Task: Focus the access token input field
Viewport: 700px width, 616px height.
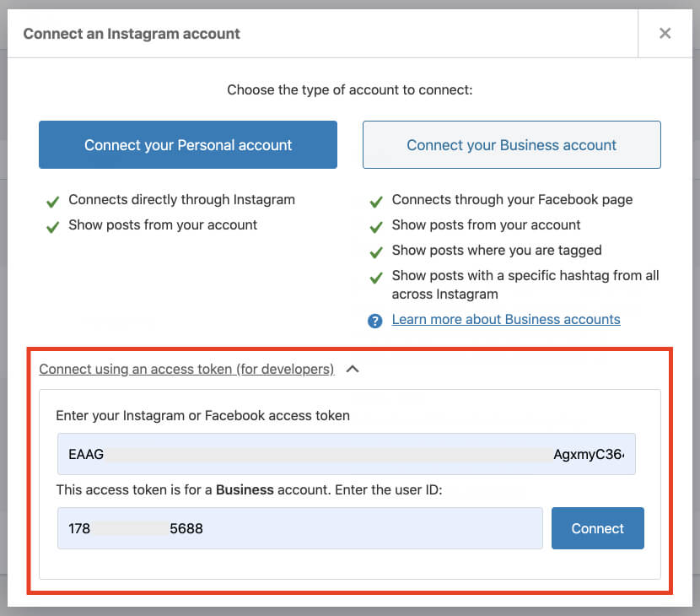Action: [x=347, y=454]
